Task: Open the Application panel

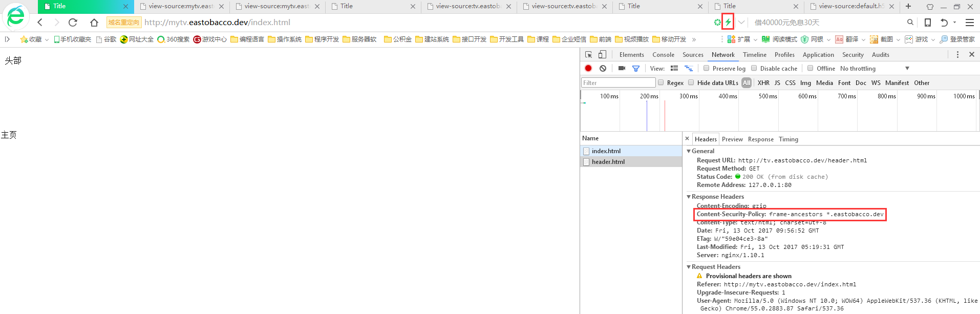Action: click(x=818, y=55)
